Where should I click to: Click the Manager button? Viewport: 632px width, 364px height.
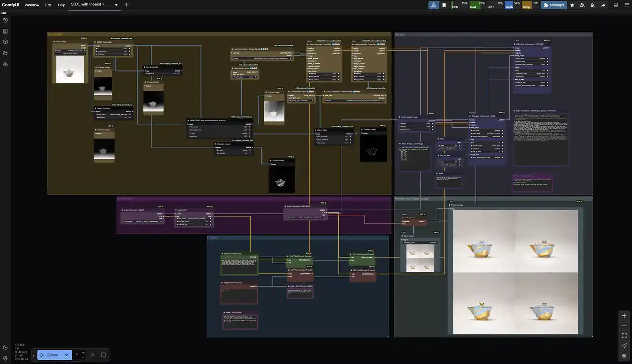tap(553, 5)
